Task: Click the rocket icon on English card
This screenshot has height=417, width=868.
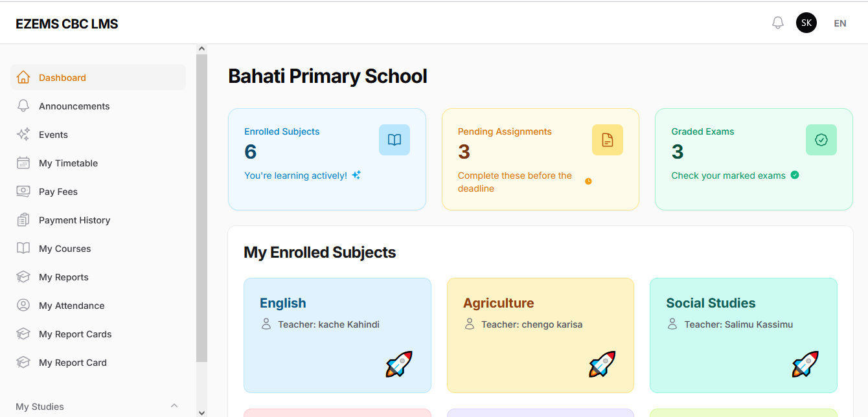Action: click(399, 364)
